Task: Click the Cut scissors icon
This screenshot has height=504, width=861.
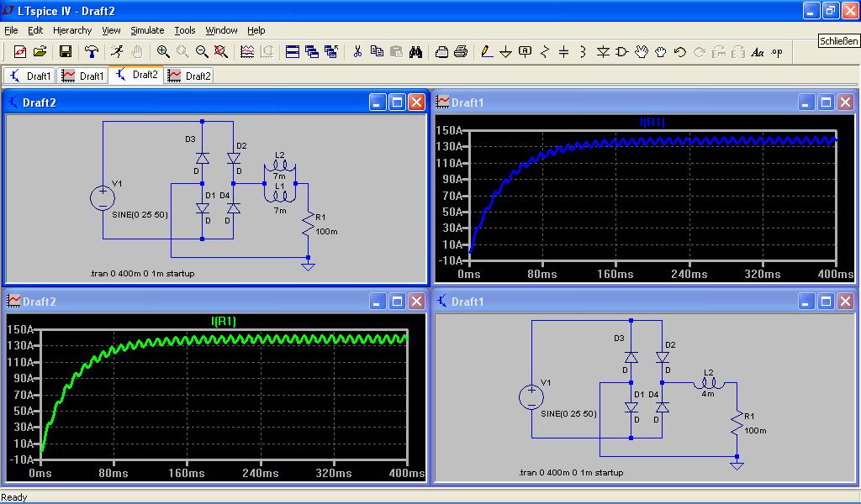Action: click(x=357, y=52)
